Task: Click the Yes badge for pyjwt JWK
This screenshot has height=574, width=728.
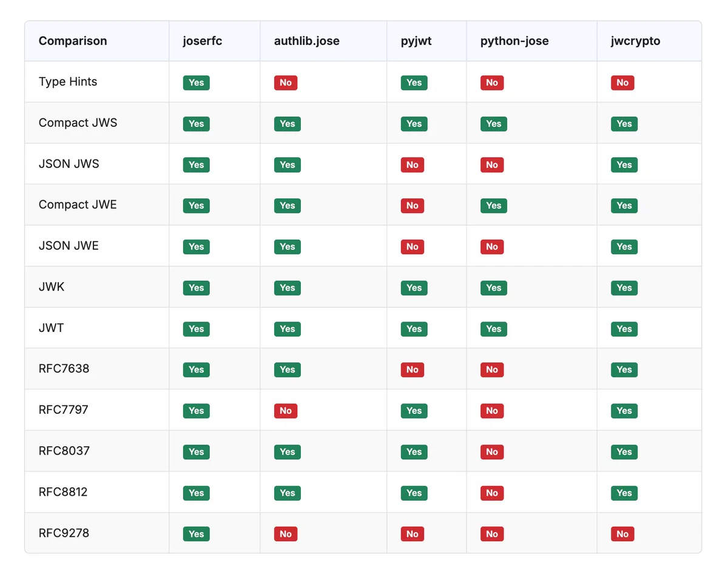Action: click(414, 288)
